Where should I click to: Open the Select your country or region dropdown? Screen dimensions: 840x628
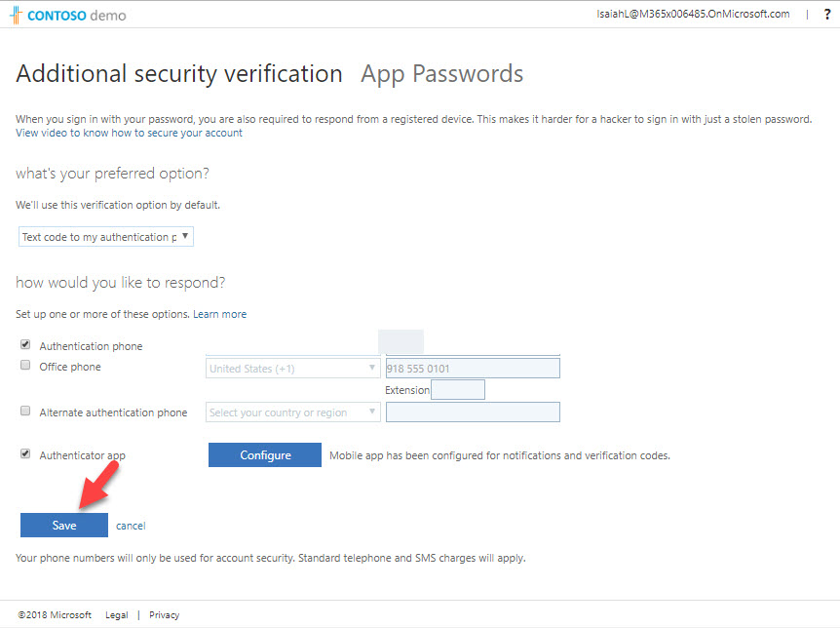293,412
